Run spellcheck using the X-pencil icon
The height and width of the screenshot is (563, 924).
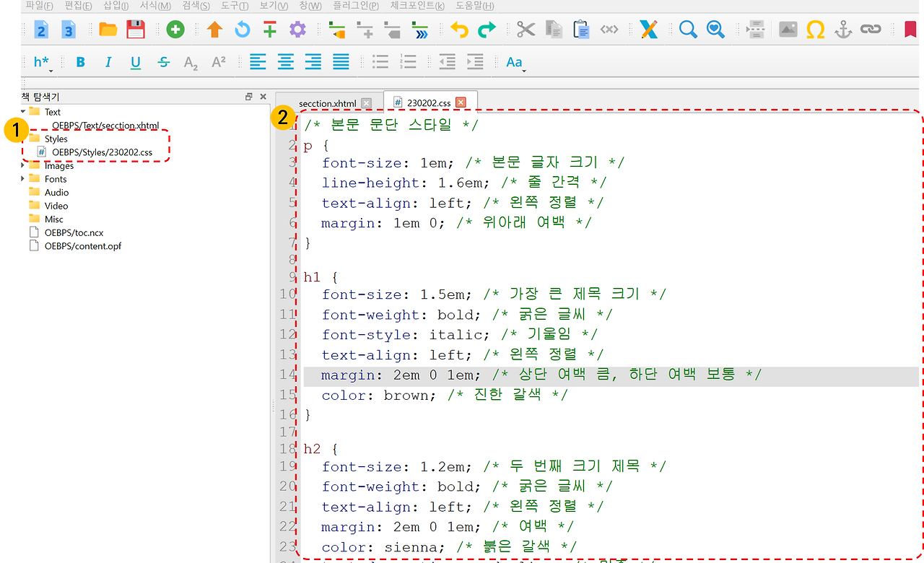click(x=648, y=30)
